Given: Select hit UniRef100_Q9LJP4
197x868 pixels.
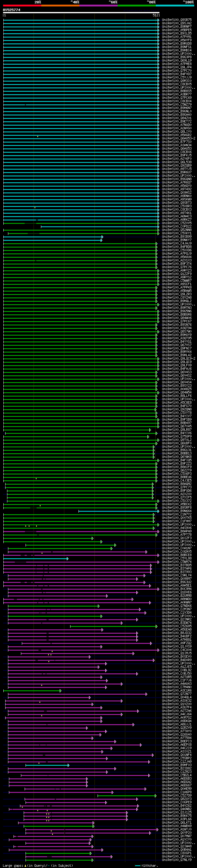Looking at the screenshot, I should coord(177,67).
